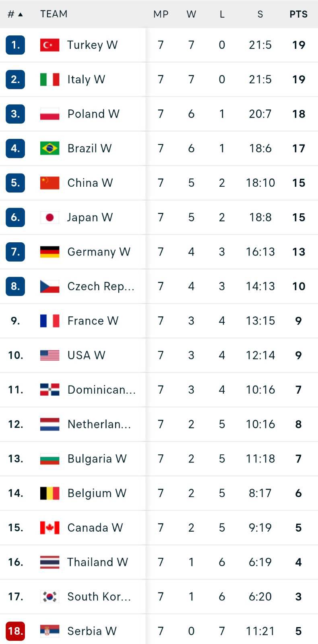Sort table by MP column header
This screenshot has height=644, width=318.
(x=161, y=14)
